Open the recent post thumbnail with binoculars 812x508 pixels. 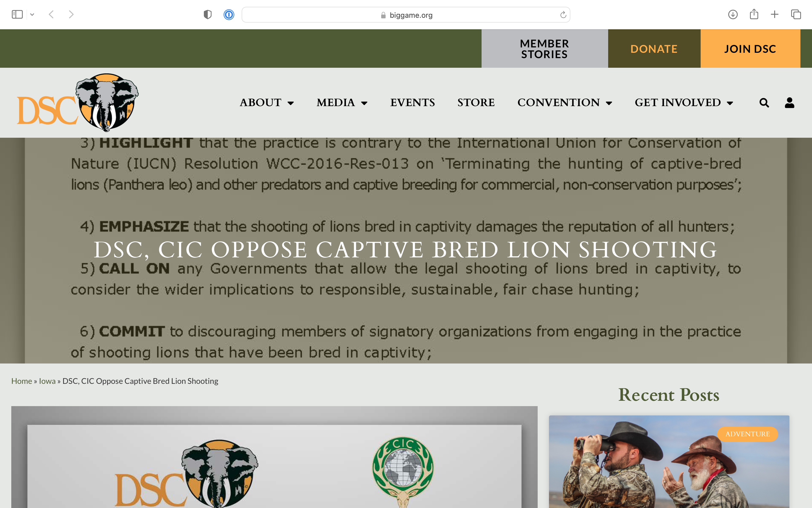coord(669,462)
